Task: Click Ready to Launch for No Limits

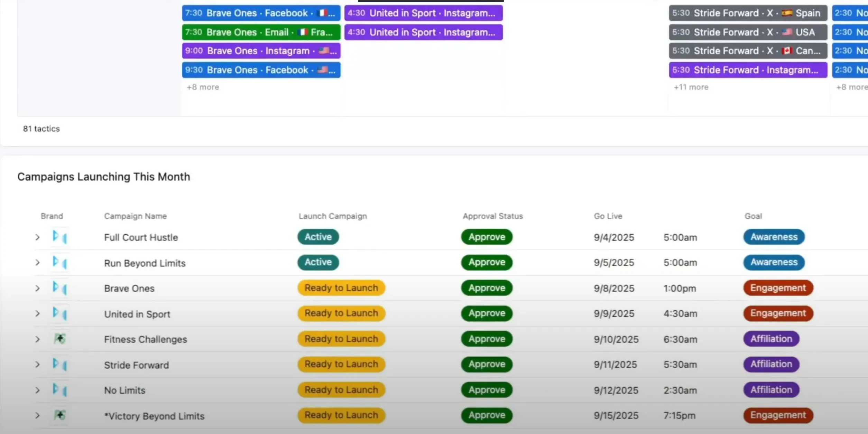Action: pyautogui.click(x=341, y=390)
